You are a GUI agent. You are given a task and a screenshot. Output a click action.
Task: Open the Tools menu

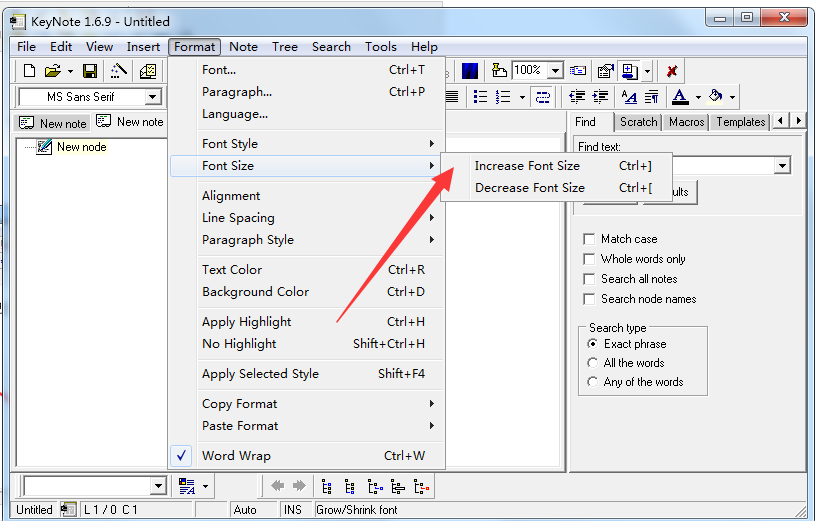(380, 47)
